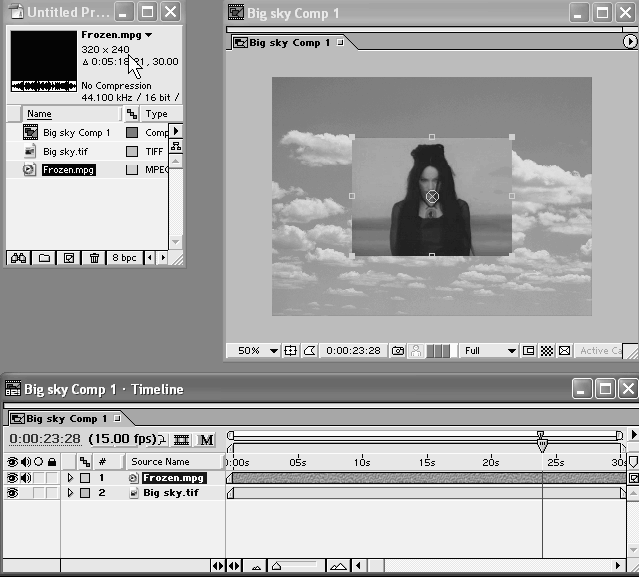Take snapshot with the camera icon

point(397,351)
